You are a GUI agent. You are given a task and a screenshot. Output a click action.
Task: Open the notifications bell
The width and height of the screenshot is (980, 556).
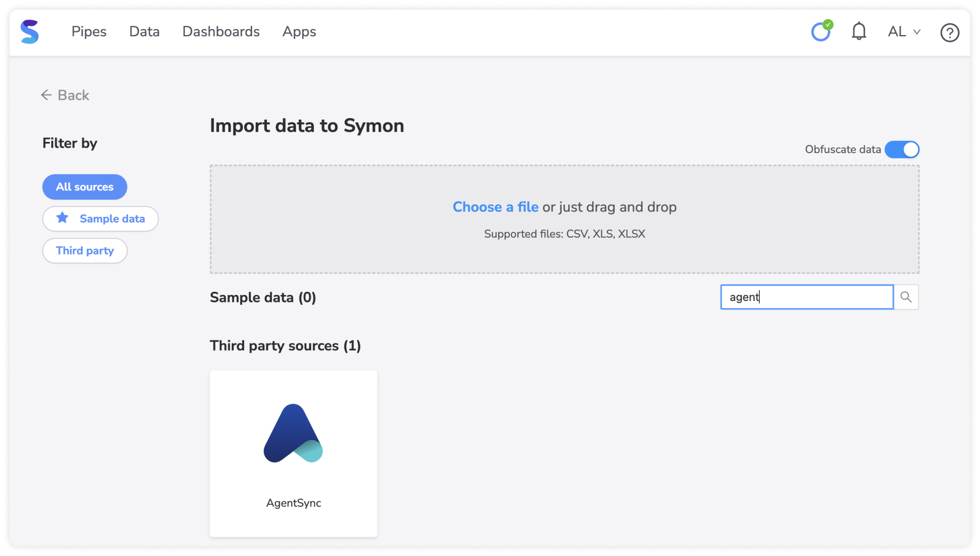point(859,31)
